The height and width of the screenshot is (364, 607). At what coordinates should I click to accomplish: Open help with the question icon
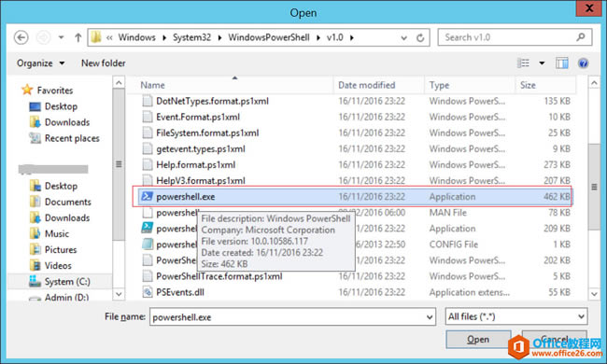[584, 63]
